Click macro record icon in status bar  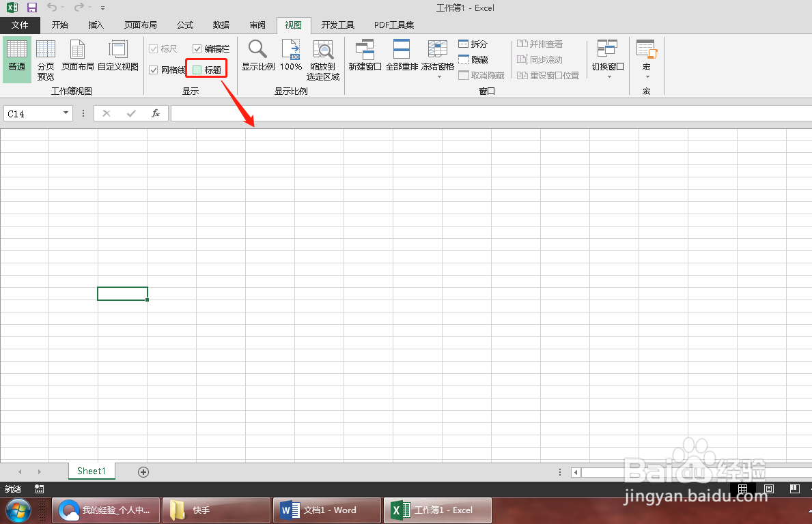pos(39,489)
